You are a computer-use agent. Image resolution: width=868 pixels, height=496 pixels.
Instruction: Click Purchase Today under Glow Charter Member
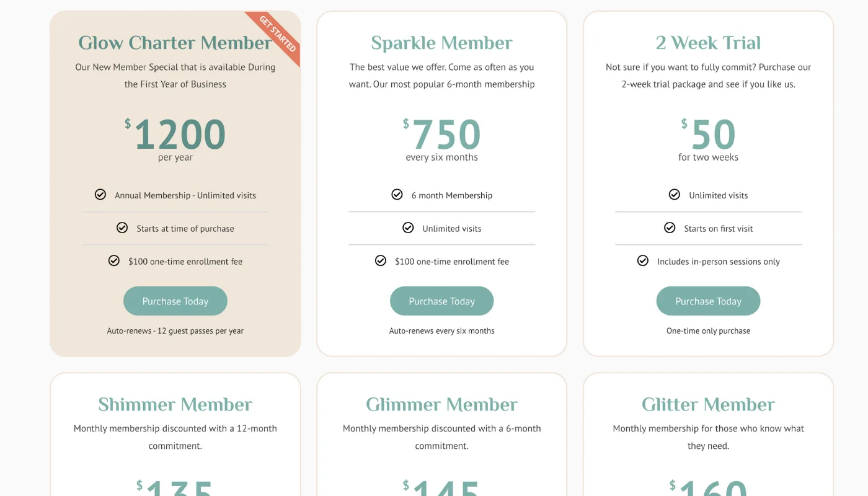(x=175, y=301)
